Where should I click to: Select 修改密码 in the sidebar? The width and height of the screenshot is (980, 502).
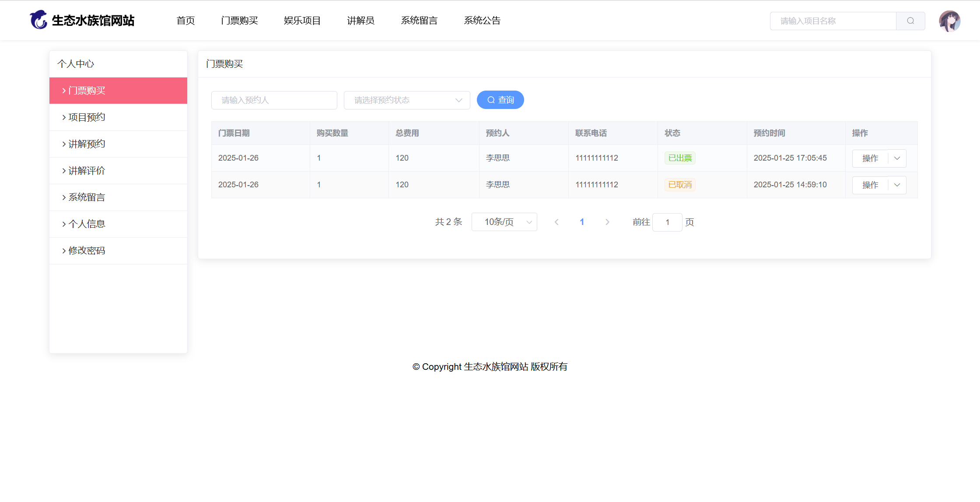87,251
